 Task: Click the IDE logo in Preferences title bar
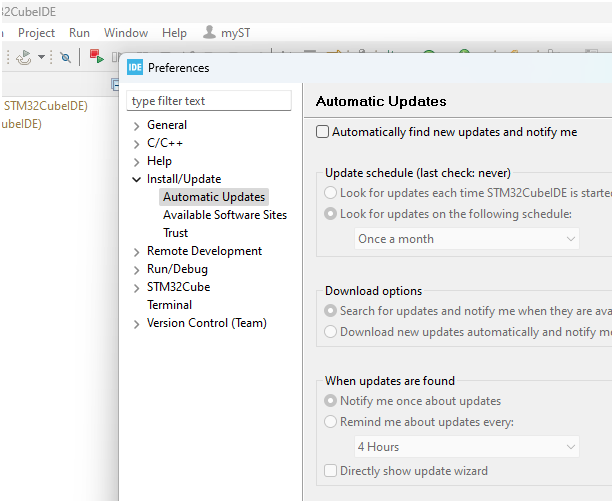[x=135, y=68]
